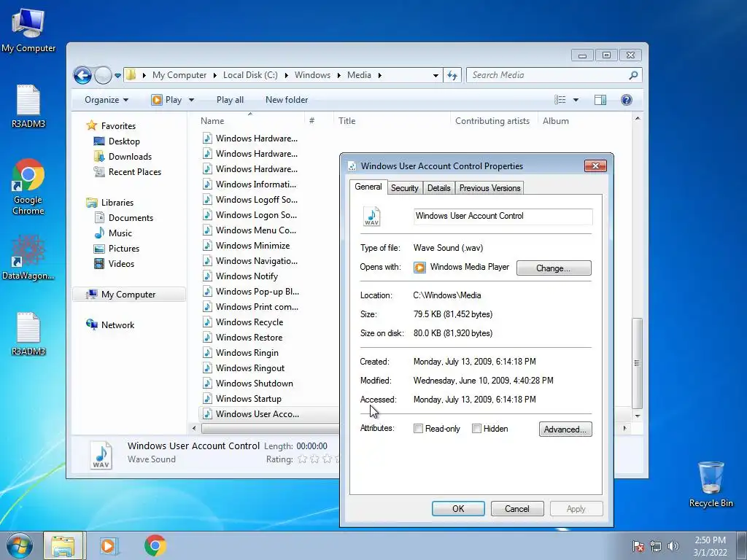
Task: Switch to the Security tab
Action: point(404,188)
